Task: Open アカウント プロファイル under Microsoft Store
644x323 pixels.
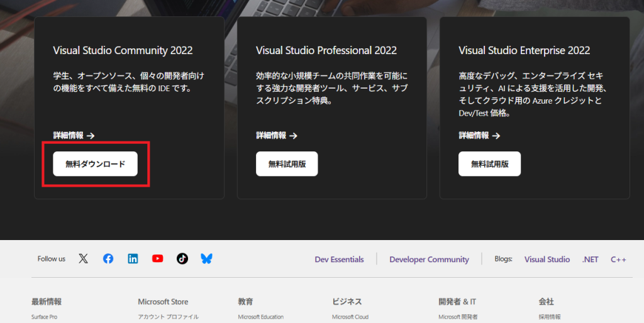Action: (168, 317)
